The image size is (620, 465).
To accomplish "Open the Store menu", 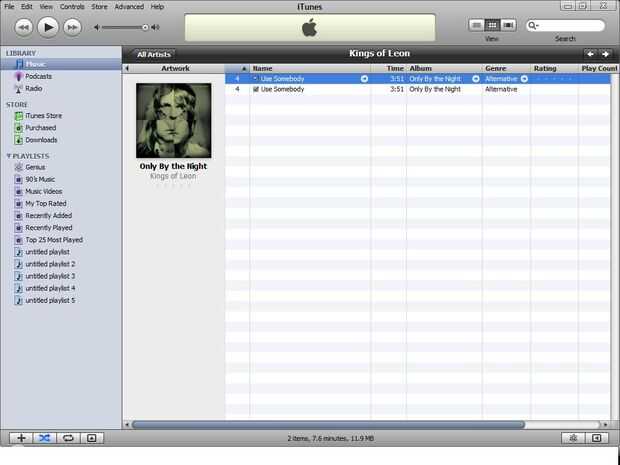I will coord(99,7).
